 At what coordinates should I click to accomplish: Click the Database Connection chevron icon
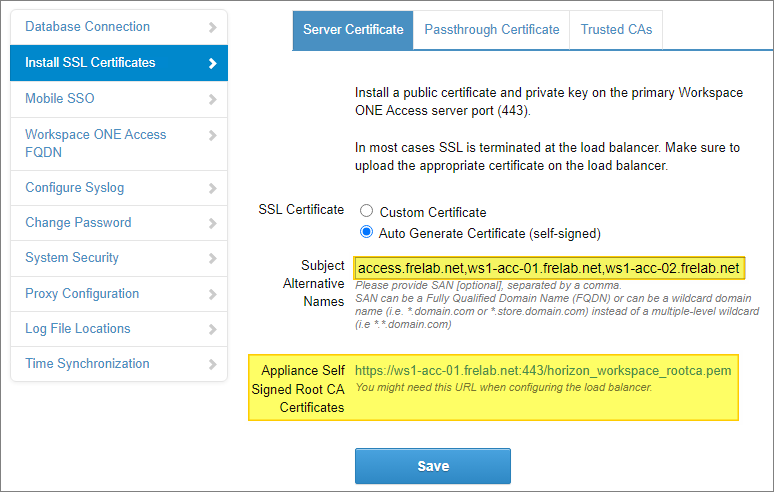coord(212,27)
